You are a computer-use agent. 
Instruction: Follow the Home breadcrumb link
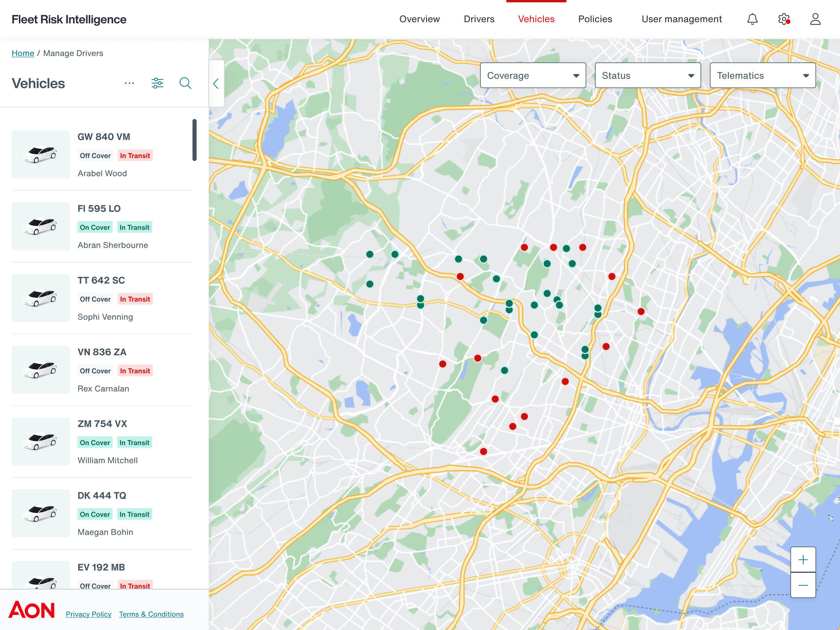23,53
